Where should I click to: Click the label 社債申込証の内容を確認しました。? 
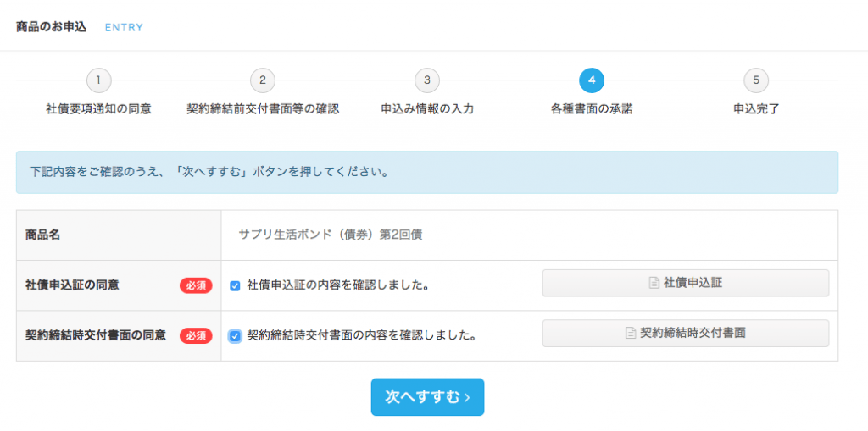[339, 285]
